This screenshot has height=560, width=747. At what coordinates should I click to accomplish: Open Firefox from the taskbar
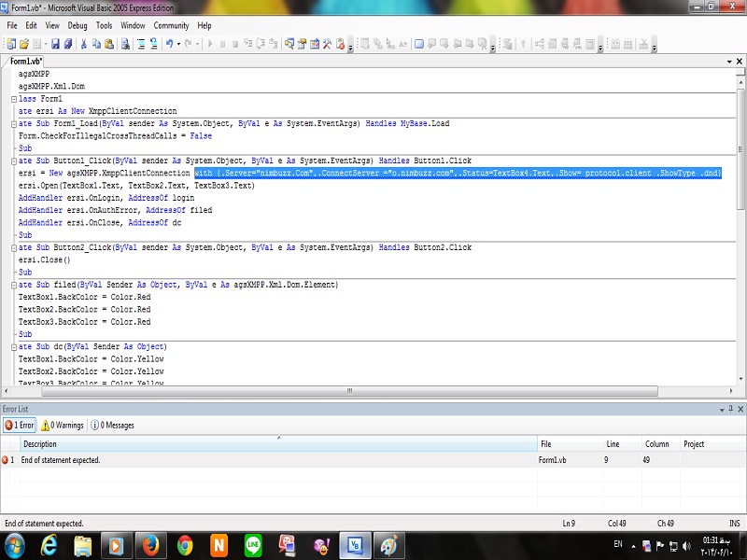click(x=150, y=546)
